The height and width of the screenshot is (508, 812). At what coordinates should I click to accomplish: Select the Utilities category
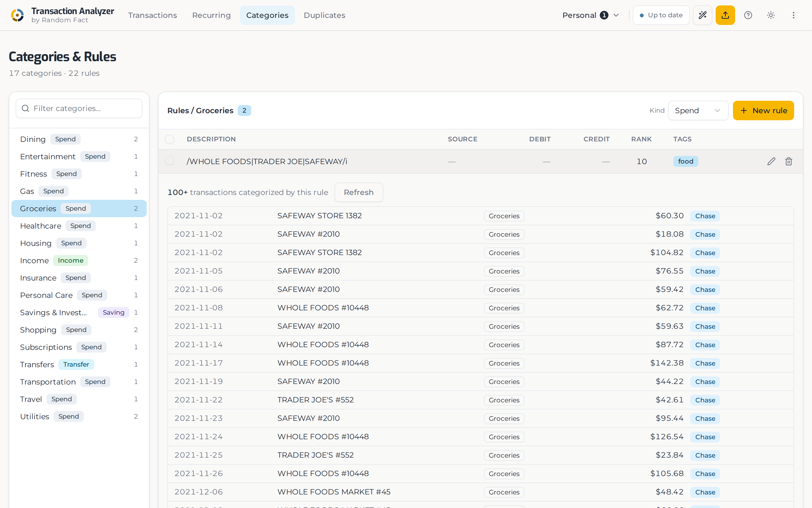coord(79,417)
